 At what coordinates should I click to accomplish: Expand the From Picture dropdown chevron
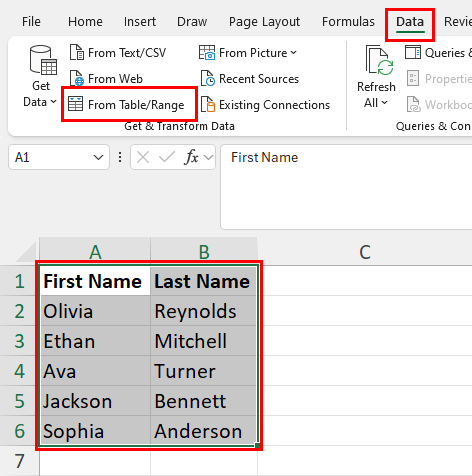click(293, 53)
